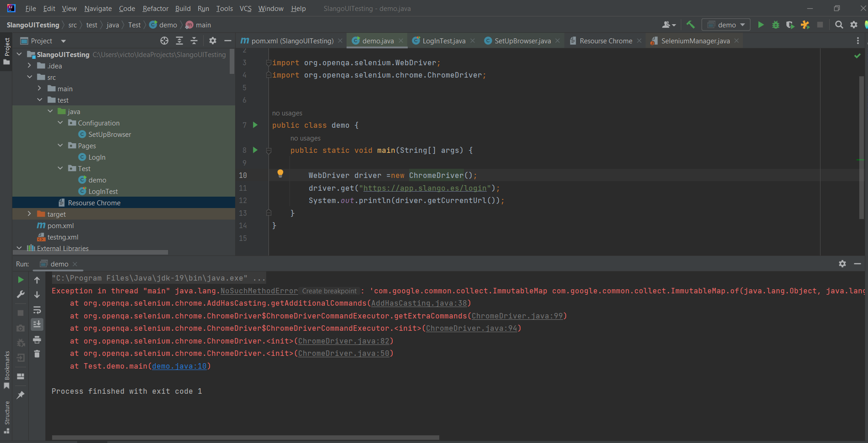Open the demo.java:10 stack trace link
868x443 pixels.
point(179,366)
